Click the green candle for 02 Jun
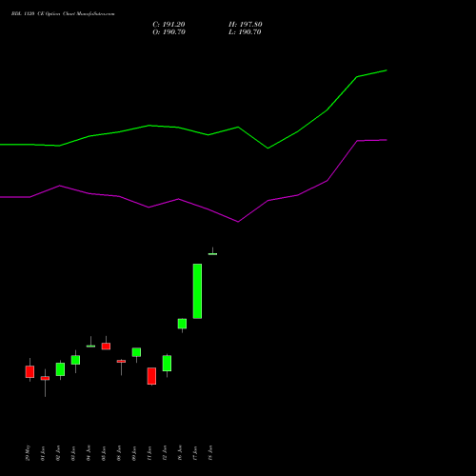This screenshot has width=476, height=476. tap(60, 369)
